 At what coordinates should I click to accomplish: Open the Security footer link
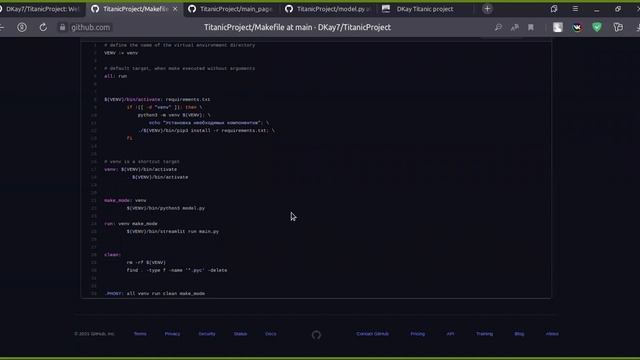click(x=207, y=334)
